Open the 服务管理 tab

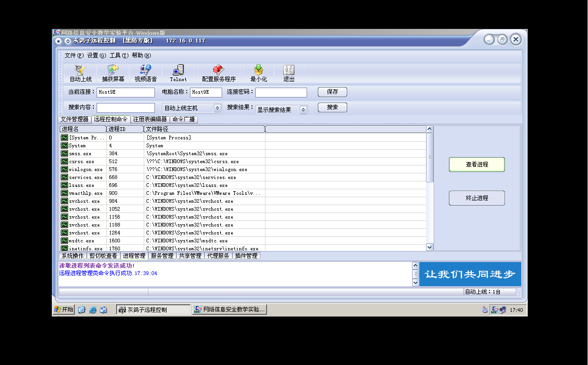(161, 255)
